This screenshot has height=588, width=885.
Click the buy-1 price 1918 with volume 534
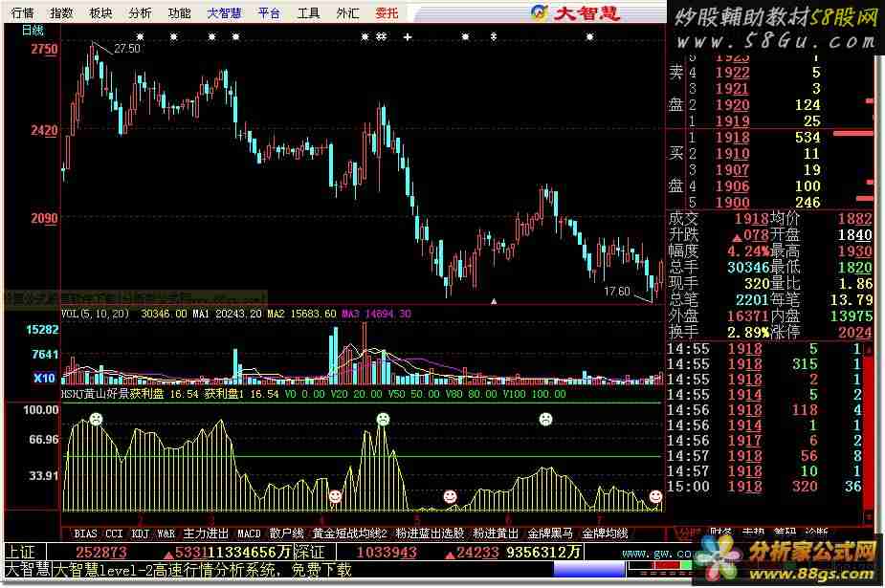tap(733, 138)
